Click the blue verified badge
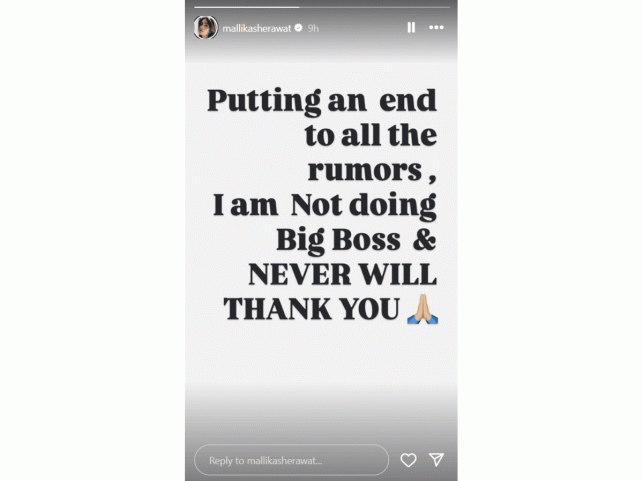Image resolution: width=643 pixels, height=481 pixels. pyautogui.click(x=299, y=28)
